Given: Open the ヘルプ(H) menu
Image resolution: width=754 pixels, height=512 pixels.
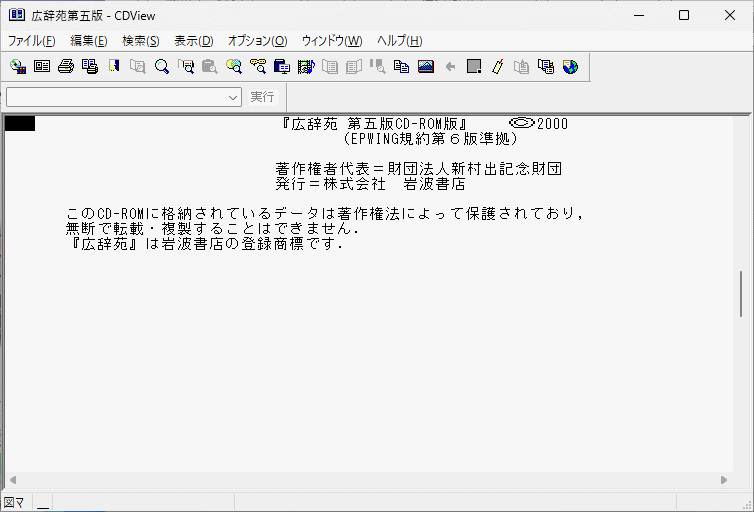Looking at the screenshot, I should click(x=399, y=41).
